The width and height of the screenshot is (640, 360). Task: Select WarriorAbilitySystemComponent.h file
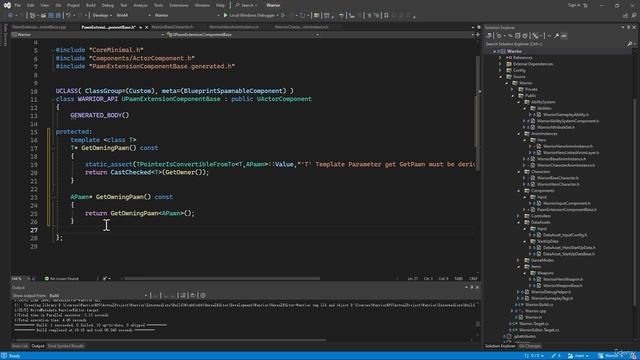(x=568, y=121)
